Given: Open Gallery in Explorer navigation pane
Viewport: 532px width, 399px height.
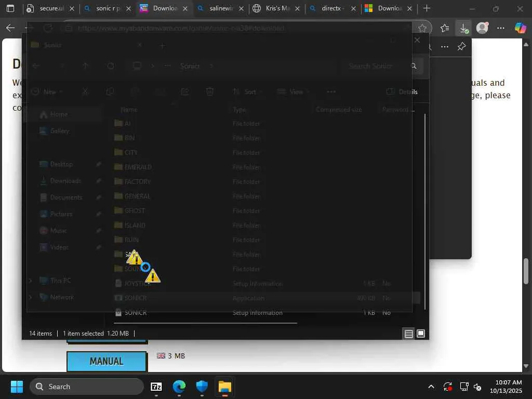Looking at the screenshot, I should pos(59,131).
